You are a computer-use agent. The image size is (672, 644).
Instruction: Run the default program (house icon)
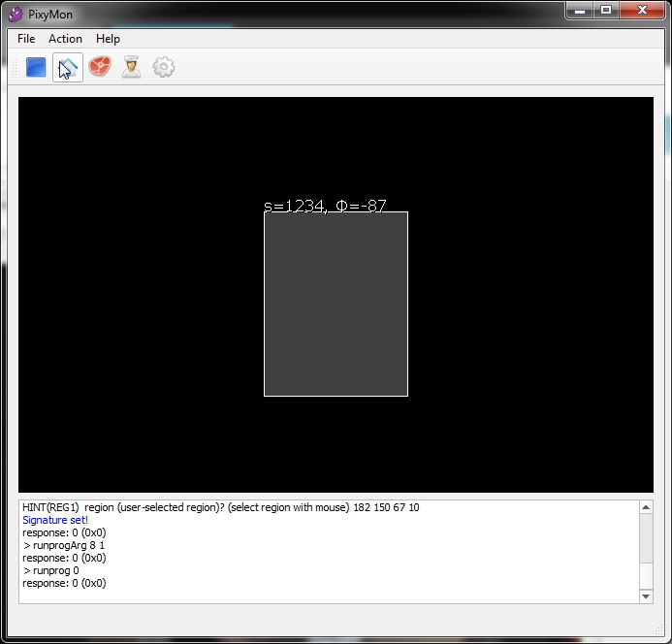pos(67,67)
